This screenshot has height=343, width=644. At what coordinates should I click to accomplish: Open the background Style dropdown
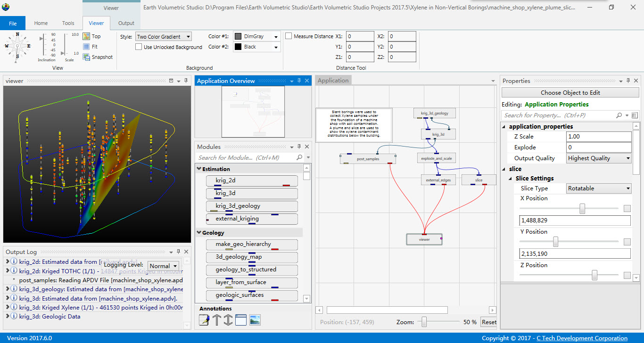(x=164, y=36)
